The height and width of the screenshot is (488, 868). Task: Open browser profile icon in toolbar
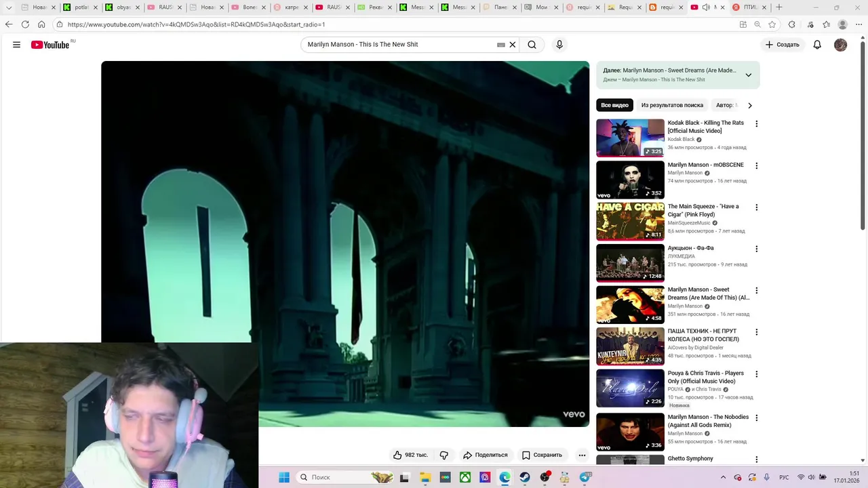tap(843, 24)
